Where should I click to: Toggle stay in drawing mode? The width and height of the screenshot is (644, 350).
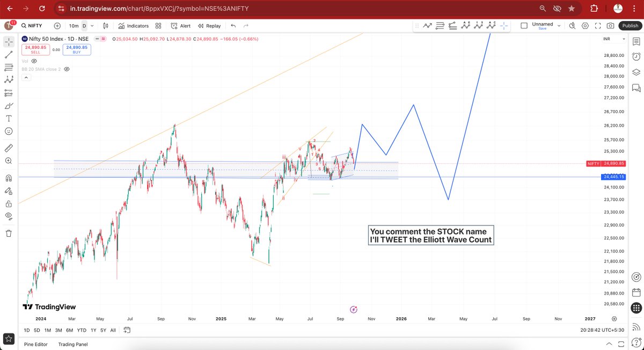point(9,191)
